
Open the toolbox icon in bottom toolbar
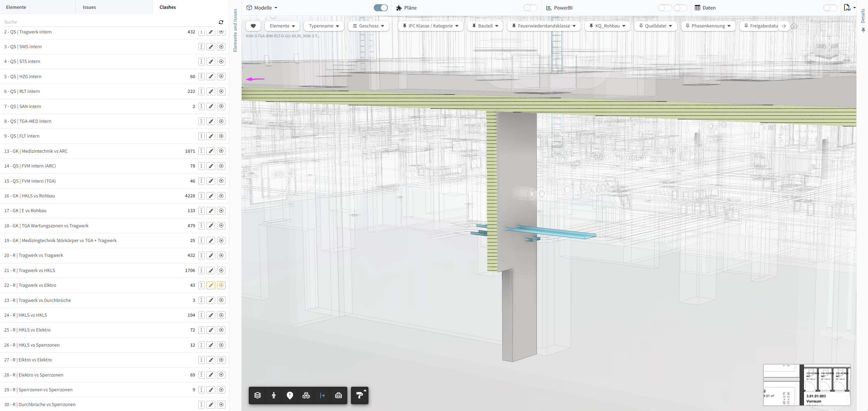(x=339, y=395)
